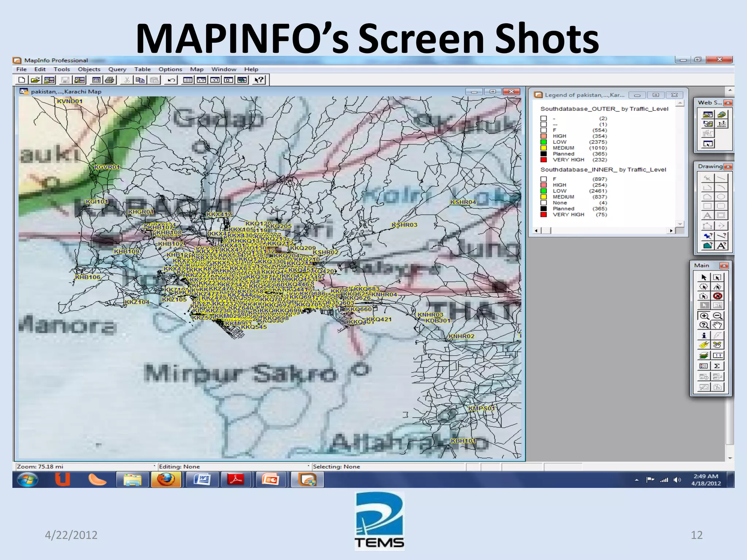Click the Statistics sigma icon
The height and width of the screenshot is (560, 747).
[717, 366]
